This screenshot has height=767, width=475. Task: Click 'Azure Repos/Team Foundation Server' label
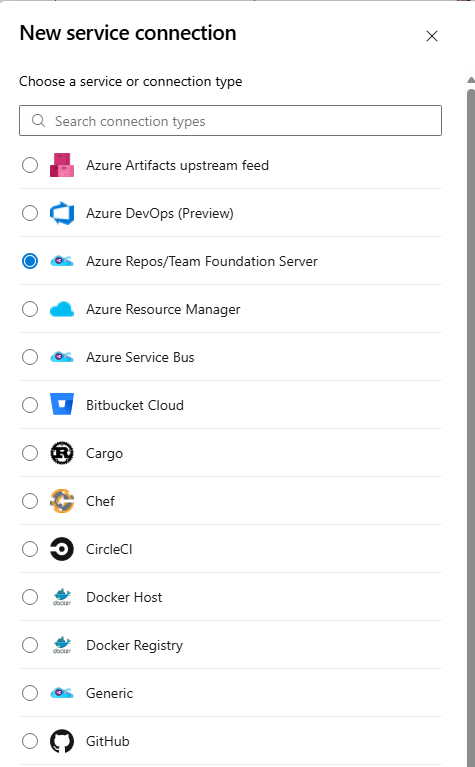(202, 261)
